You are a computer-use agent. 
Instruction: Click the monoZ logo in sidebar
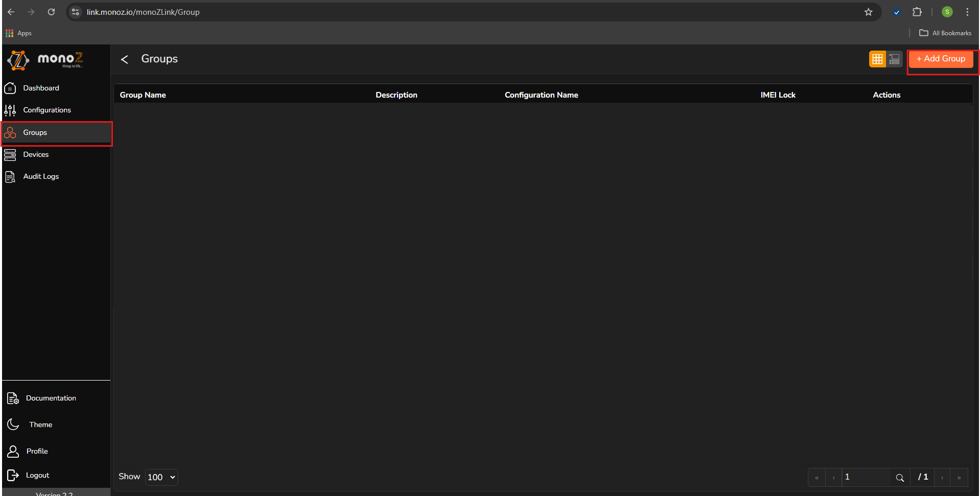pyautogui.click(x=45, y=60)
